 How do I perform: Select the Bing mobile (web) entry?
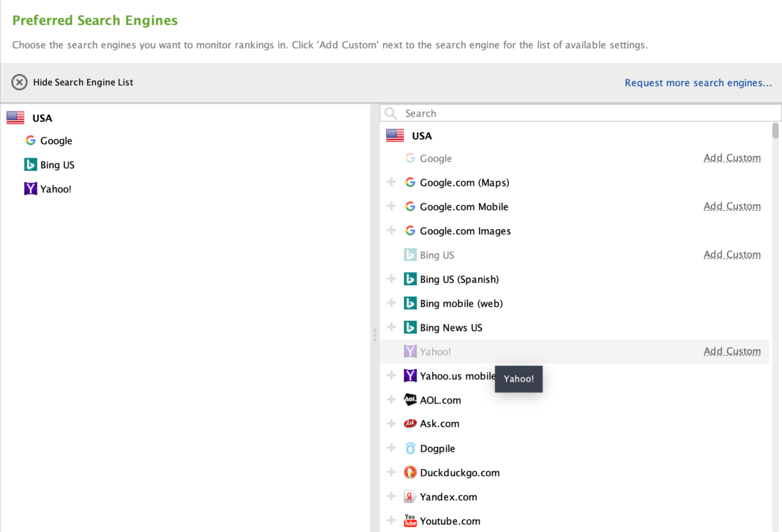click(x=461, y=304)
